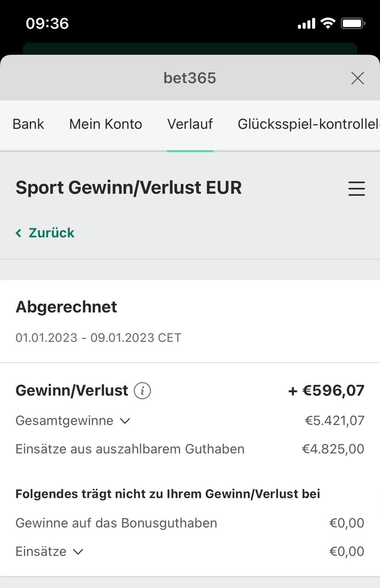This screenshot has height=588, width=380.
Task: Tap the 09:36 clock in status bar
Action: [x=47, y=23]
